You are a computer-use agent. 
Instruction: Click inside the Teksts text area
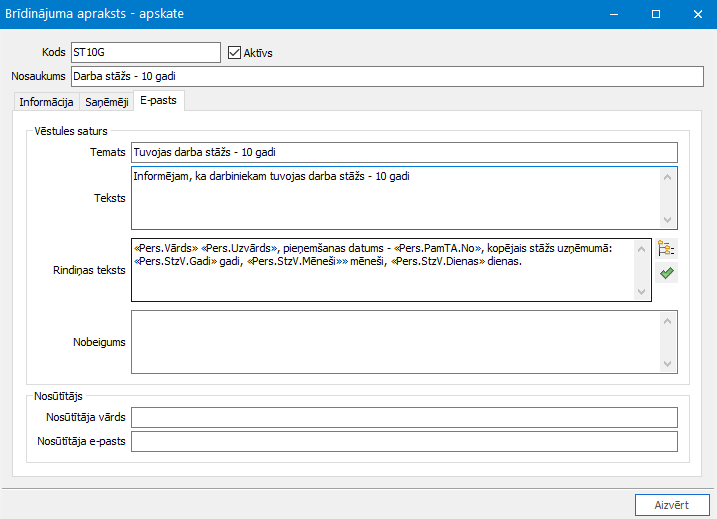pos(395,197)
